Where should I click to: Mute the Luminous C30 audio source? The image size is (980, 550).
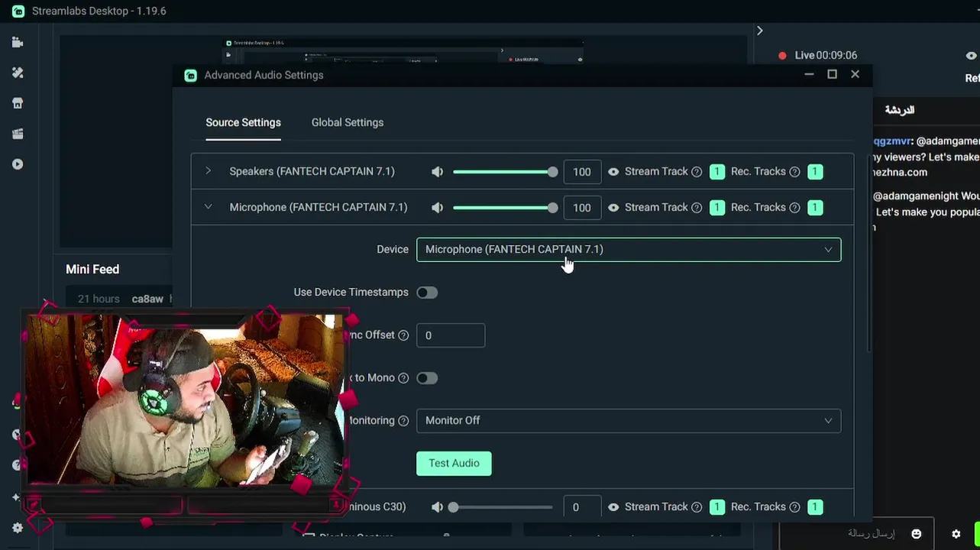[x=437, y=507]
